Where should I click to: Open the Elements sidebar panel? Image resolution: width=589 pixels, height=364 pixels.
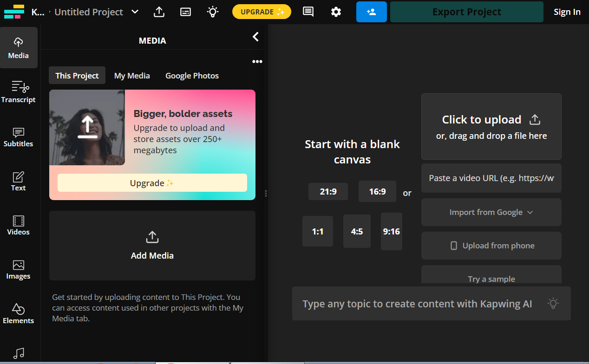(x=19, y=313)
